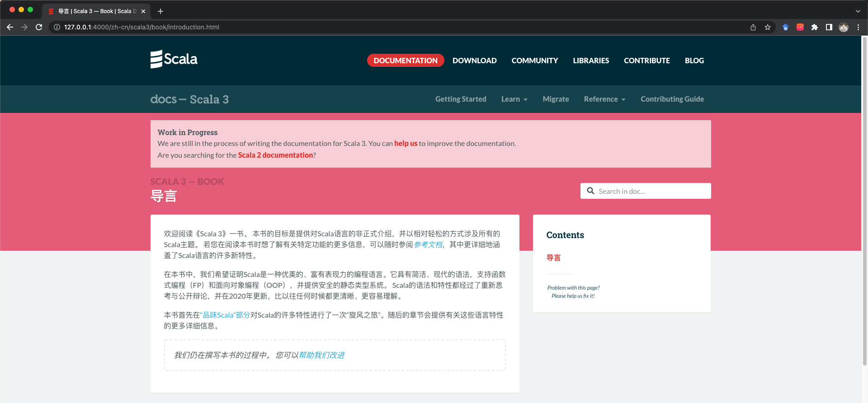Open the red extension icon in toolbar
This screenshot has width=868, height=403.
click(800, 27)
